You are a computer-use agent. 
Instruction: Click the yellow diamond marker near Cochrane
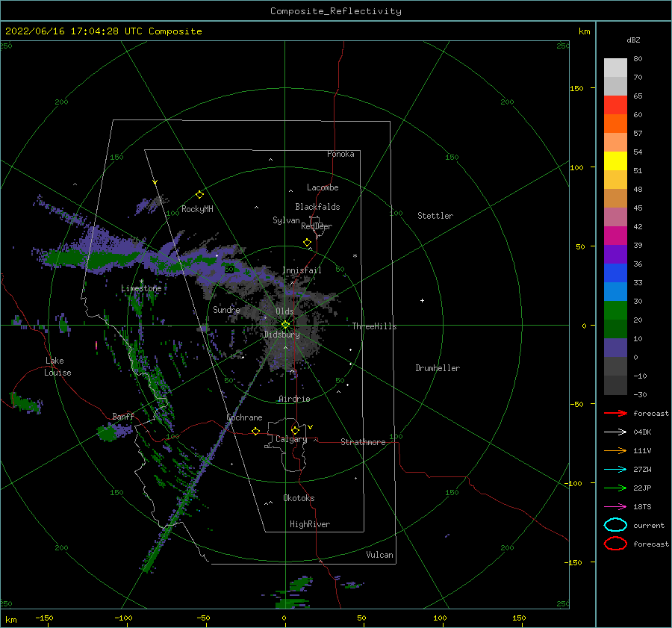coord(256,431)
